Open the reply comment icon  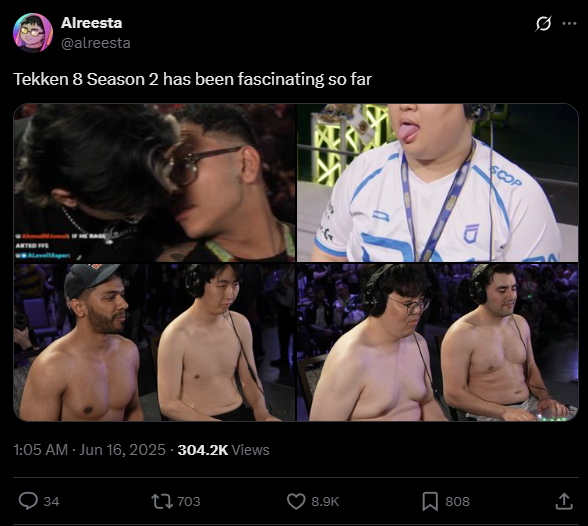(x=28, y=501)
